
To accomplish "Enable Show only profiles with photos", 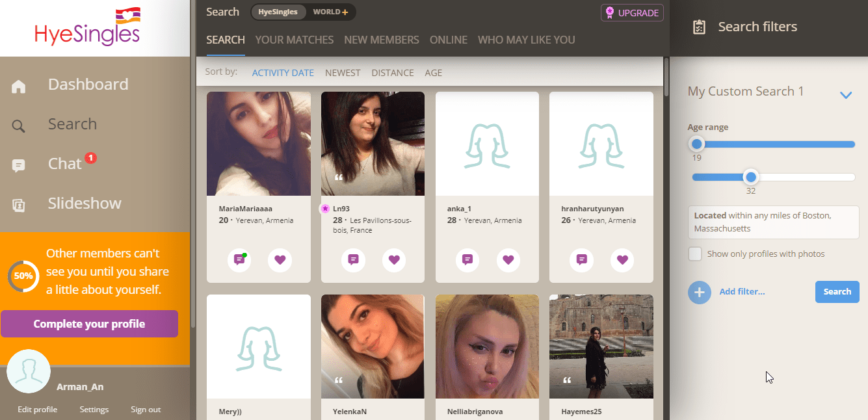I will pos(695,254).
